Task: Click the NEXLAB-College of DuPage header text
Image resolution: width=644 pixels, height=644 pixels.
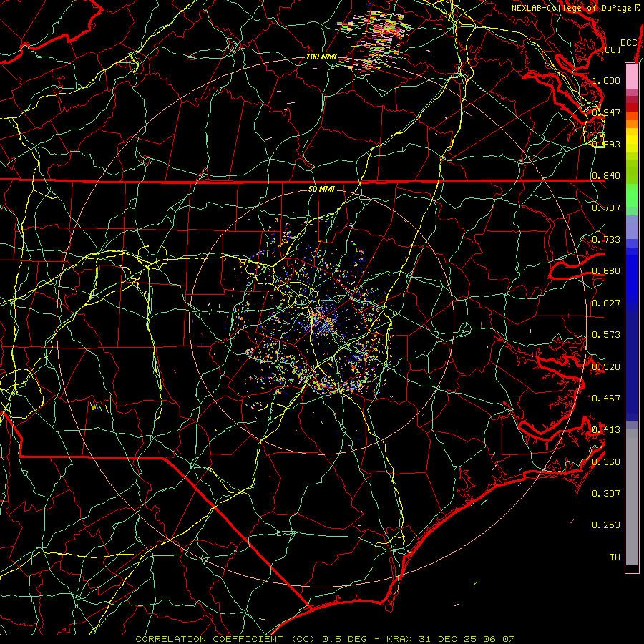Action: [x=575, y=8]
